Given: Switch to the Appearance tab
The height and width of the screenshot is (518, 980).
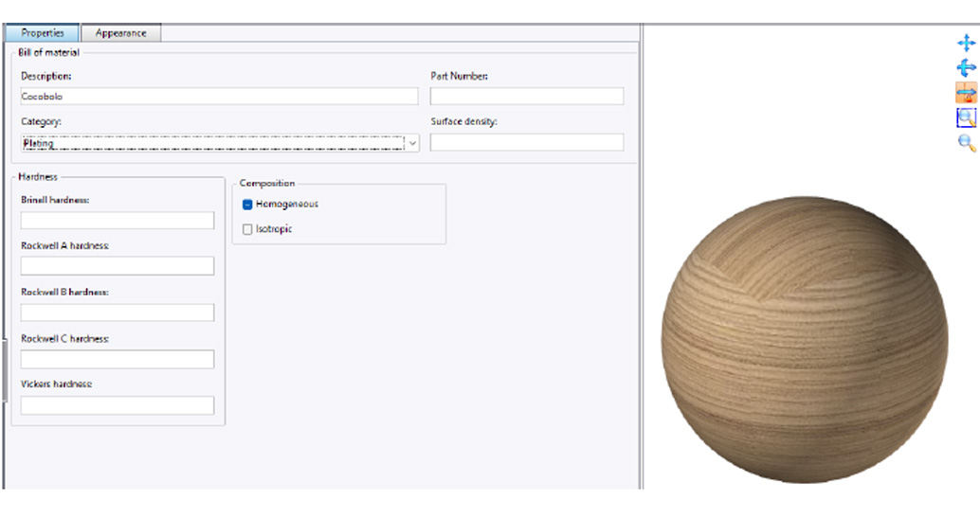Looking at the screenshot, I should (120, 33).
